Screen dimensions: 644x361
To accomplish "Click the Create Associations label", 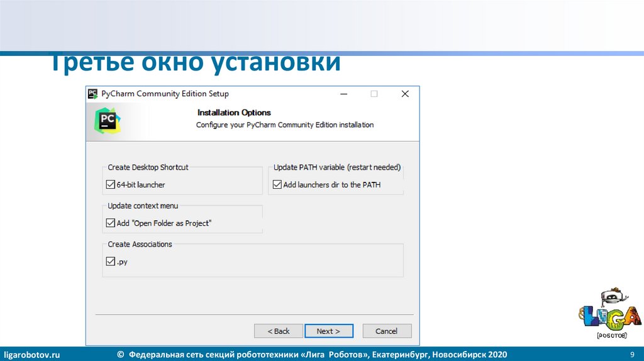I will pyautogui.click(x=140, y=245).
